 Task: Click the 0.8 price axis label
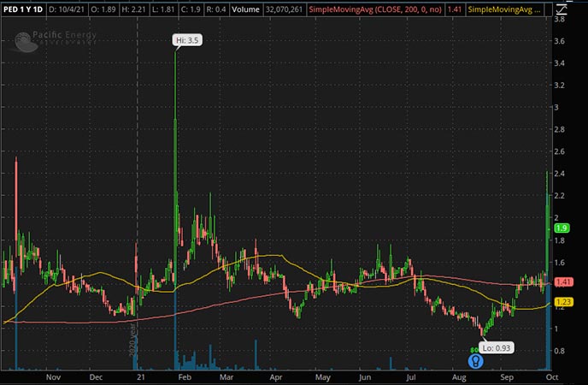point(560,351)
